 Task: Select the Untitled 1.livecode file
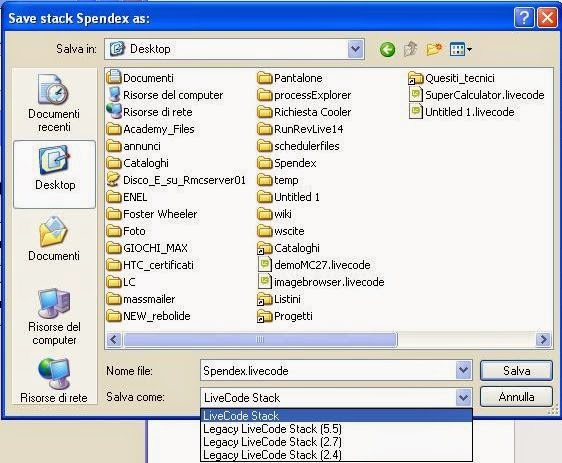462,112
